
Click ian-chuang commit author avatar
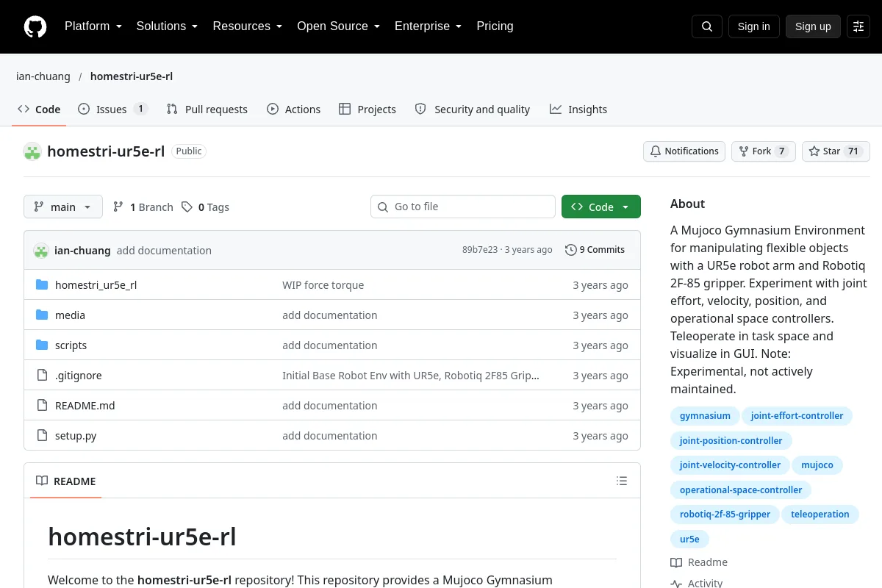click(41, 250)
